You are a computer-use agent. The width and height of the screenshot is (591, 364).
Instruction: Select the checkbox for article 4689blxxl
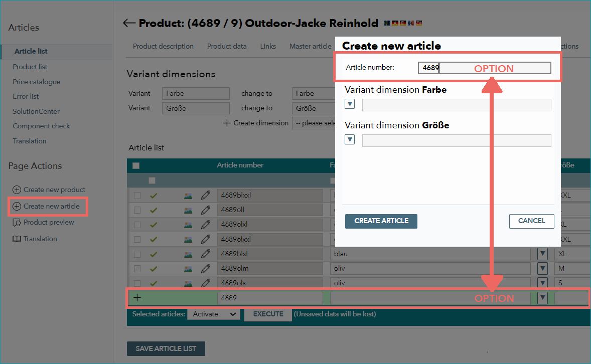click(137, 195)
